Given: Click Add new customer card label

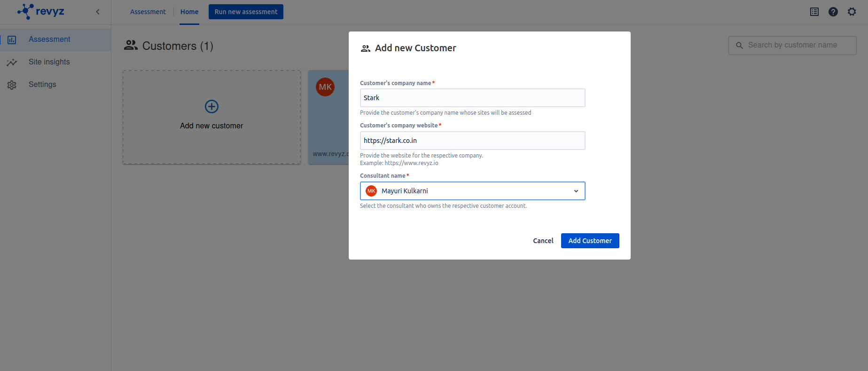Looking at the screenshot, I should point(211,126).
